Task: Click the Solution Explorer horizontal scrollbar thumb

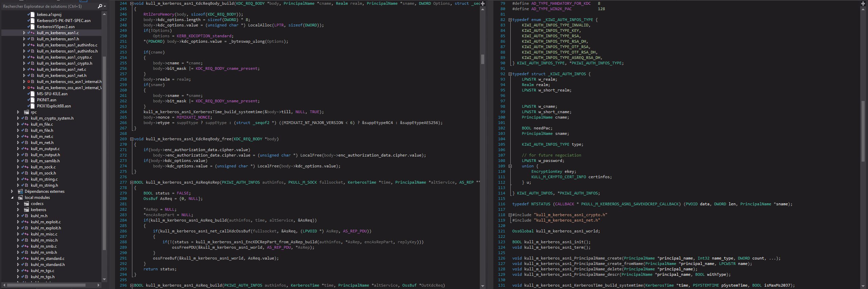Action: (46, 285)
